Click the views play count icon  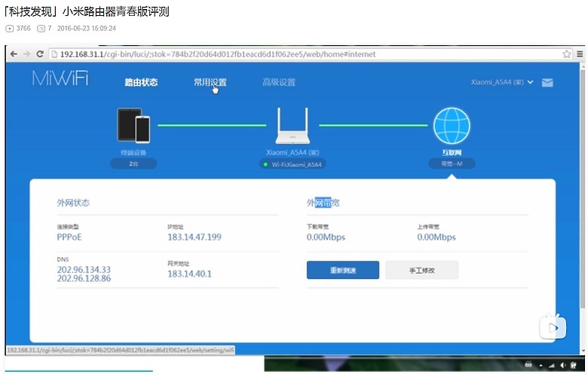click(9, 29)
